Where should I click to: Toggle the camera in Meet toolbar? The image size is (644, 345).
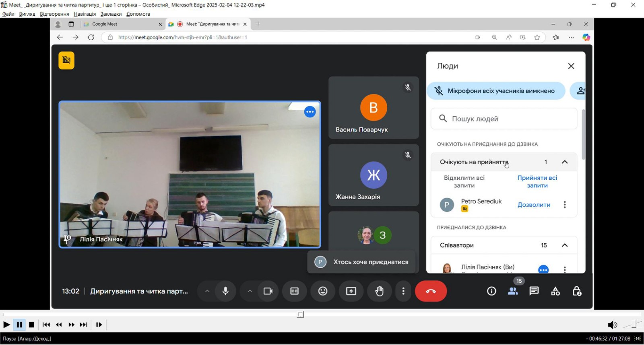(x=268, y=291)
